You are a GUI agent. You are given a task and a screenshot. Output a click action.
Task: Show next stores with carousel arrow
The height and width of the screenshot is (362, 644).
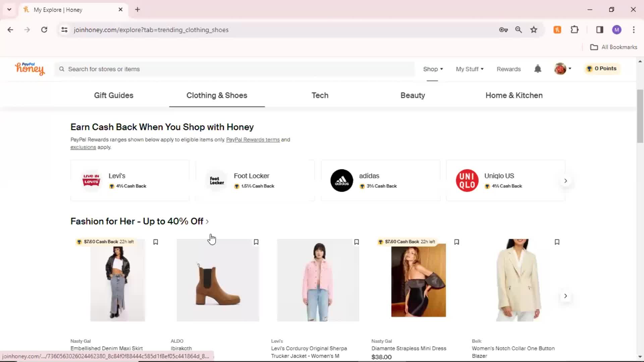click(x=566, y=181)
